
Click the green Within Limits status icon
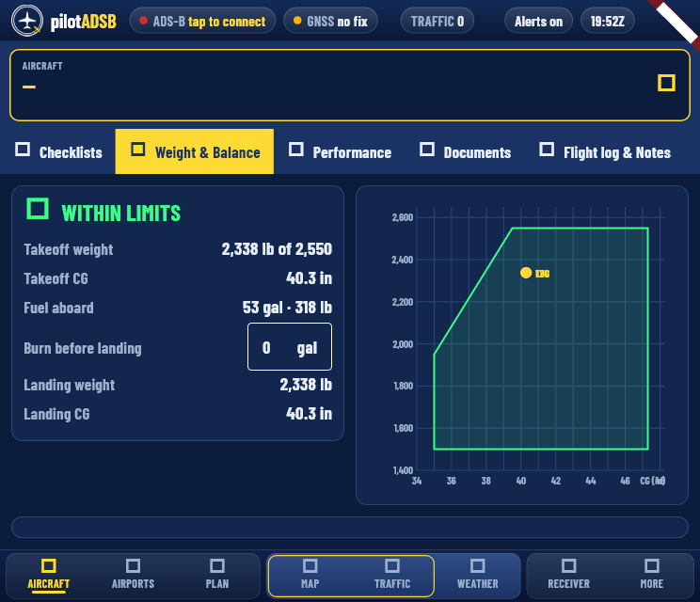click(x=38, y=209)
